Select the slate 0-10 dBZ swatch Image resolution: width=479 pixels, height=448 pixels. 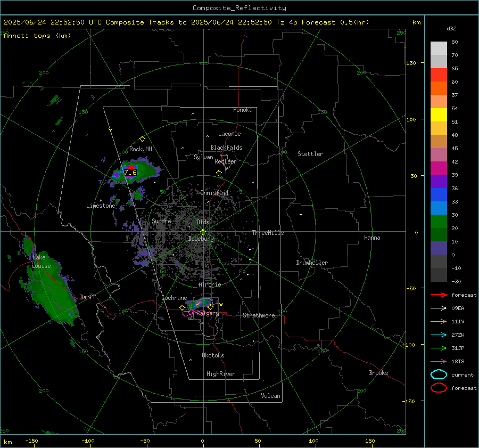tap(439, 248)
